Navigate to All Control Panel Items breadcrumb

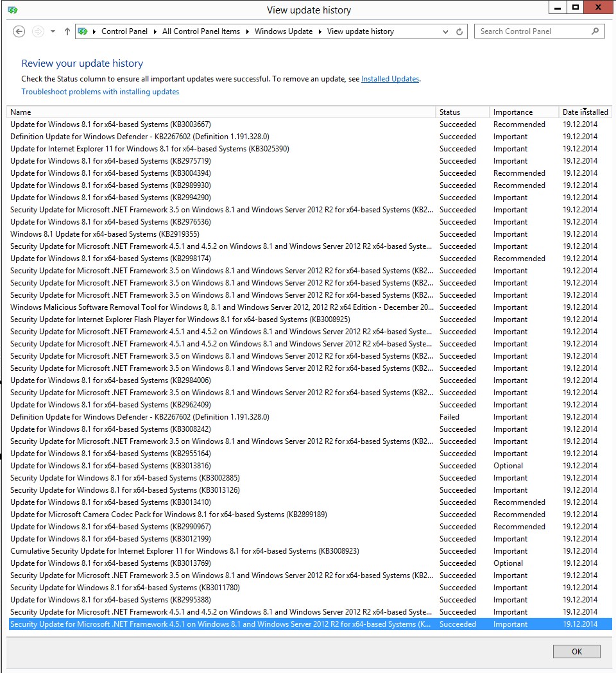201,31
